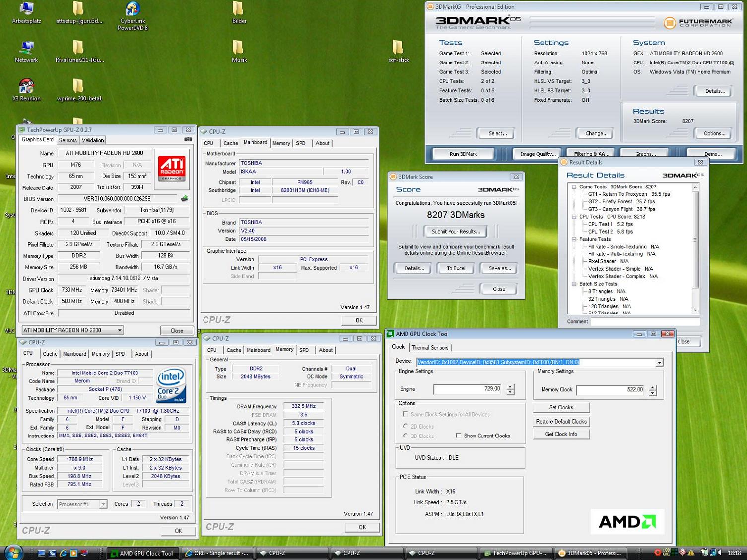747x560 pixels.
Task: Switch to GPU-Z Sensors tab
Action: point(68,140)
